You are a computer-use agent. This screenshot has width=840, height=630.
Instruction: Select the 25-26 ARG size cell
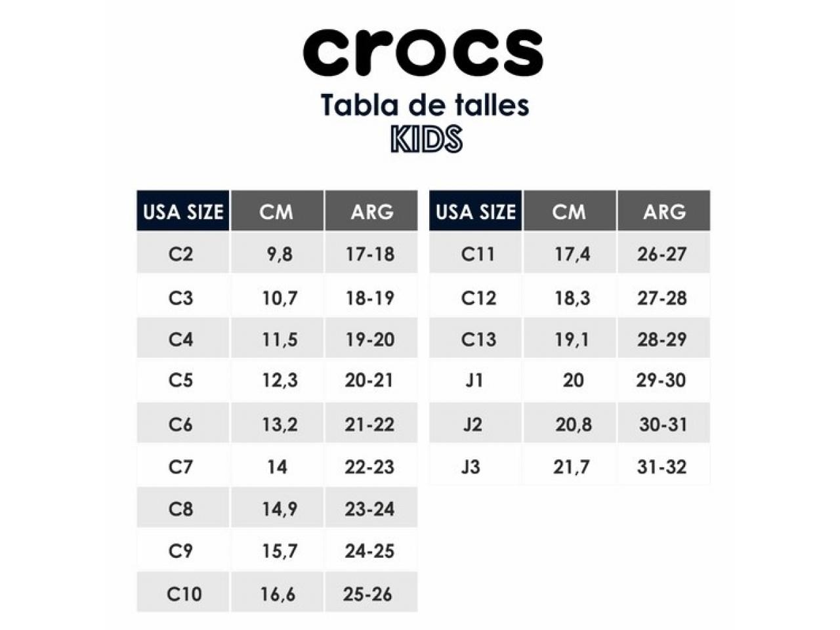(371, 593)
